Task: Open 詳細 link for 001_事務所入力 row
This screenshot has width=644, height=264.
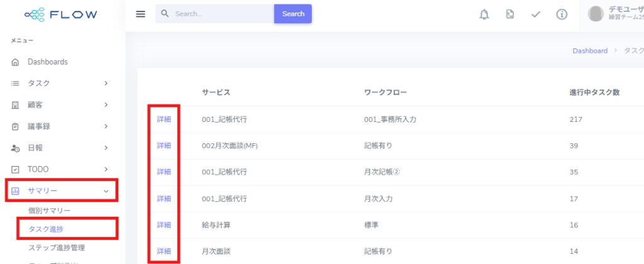Action: coord(164,119)
